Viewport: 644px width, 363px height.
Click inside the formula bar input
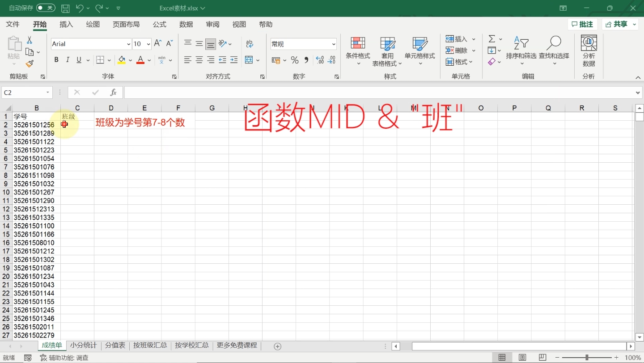tap(378, 93)
